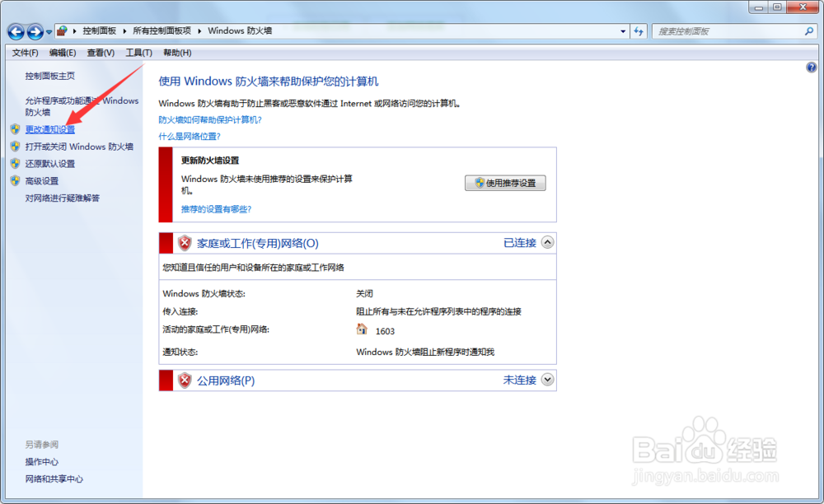The height and width of the screenshot is (504, 824).
Task: Open the recent pages dropdown arrow
Action: pyautogui.click(x=49, y=32)
